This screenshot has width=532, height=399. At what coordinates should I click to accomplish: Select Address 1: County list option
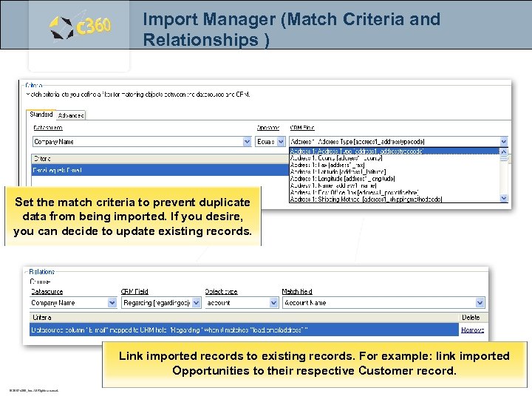(x=395, y=158)
